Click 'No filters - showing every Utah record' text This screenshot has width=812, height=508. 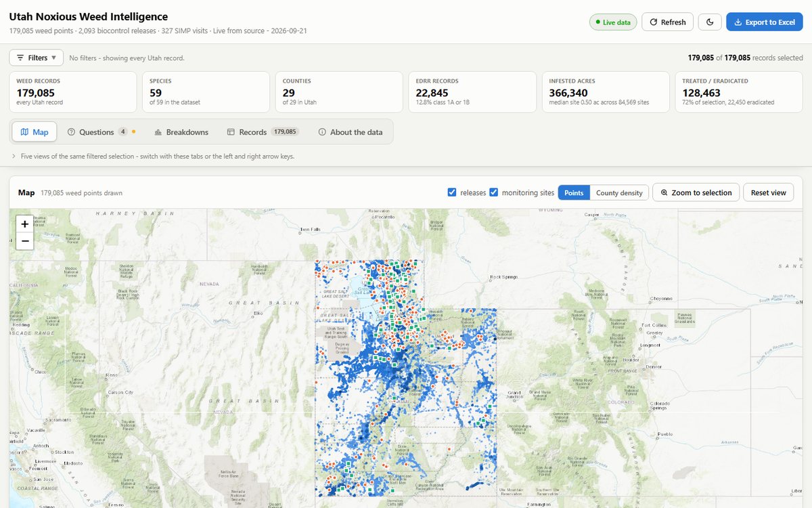tap(127, 58)
